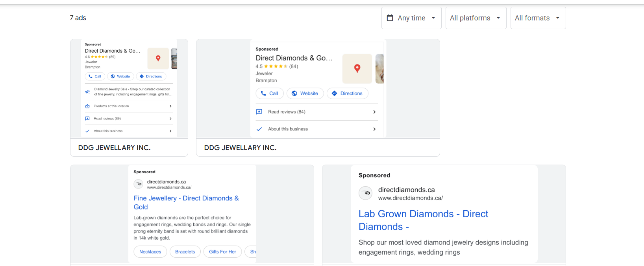
Task: Click Diamond Jewelry Sale promo text
Action: [133, 92]
